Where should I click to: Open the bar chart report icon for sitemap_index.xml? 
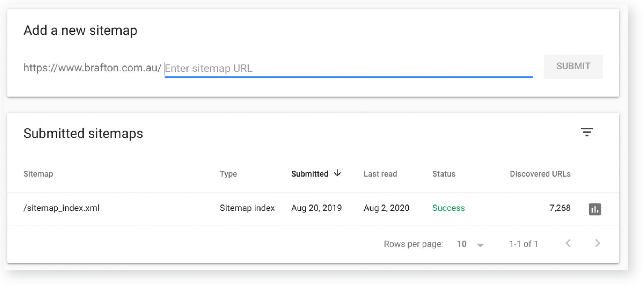[x=595, y=209]
